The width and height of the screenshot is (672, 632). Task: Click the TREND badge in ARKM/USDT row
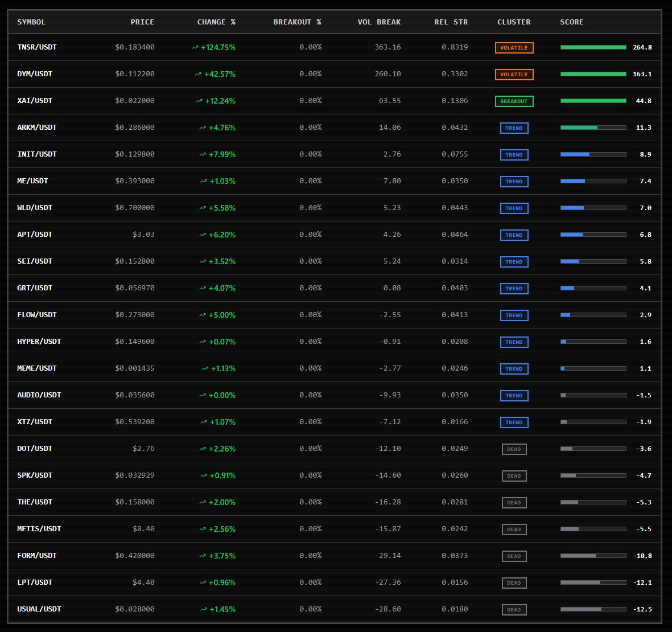514,128
